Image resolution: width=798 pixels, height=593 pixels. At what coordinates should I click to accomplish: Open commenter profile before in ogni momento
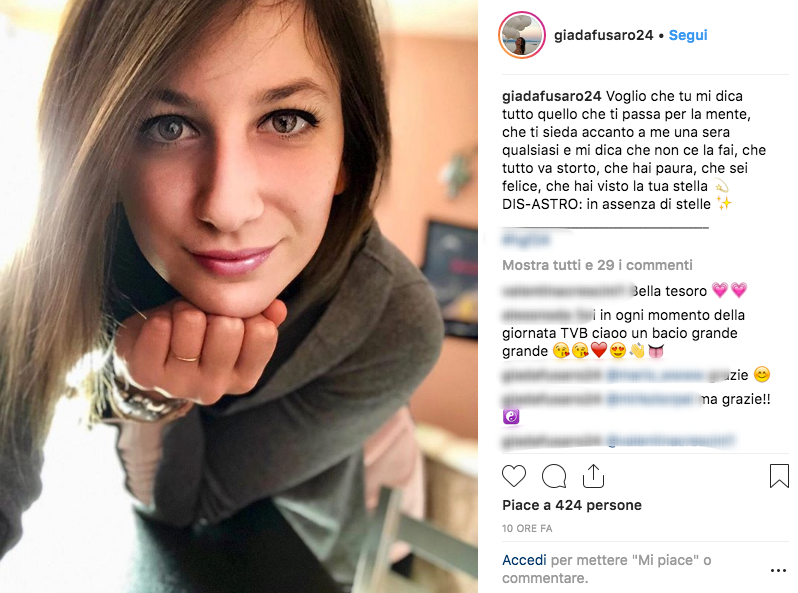pos(549,315)
